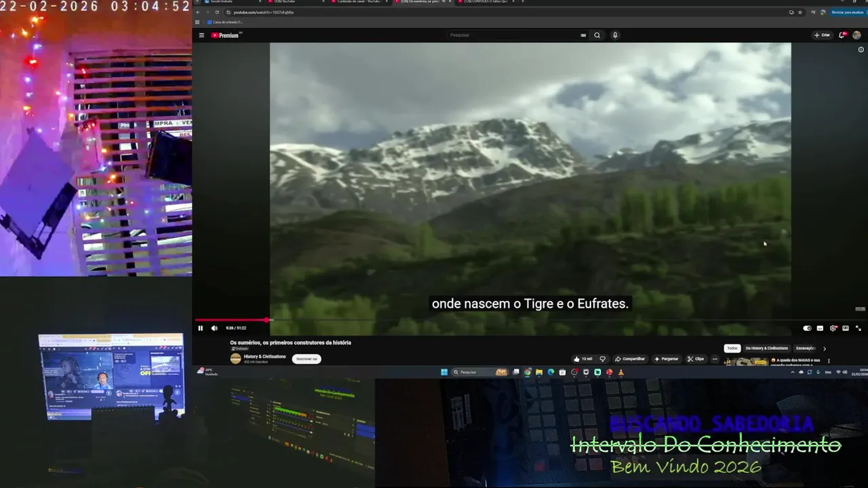868x488 pixels.
Task: Start voice search with microphone icon
Action: click(x=615, y=35)
